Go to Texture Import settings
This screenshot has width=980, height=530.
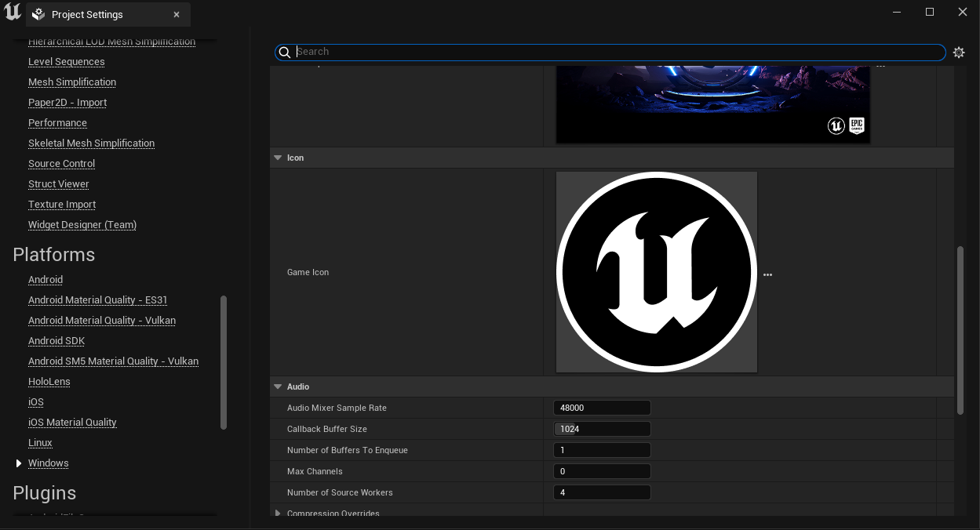click(62, 205)
